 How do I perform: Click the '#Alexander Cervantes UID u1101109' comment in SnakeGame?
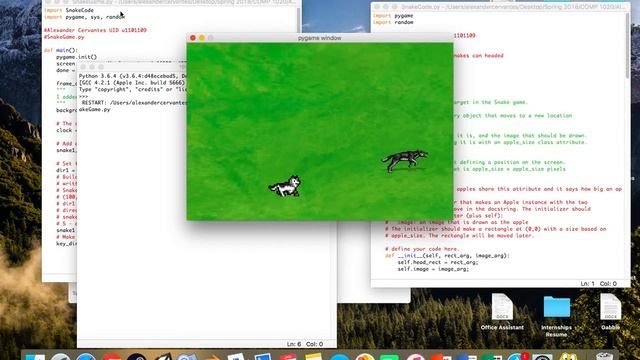point(95,30)
